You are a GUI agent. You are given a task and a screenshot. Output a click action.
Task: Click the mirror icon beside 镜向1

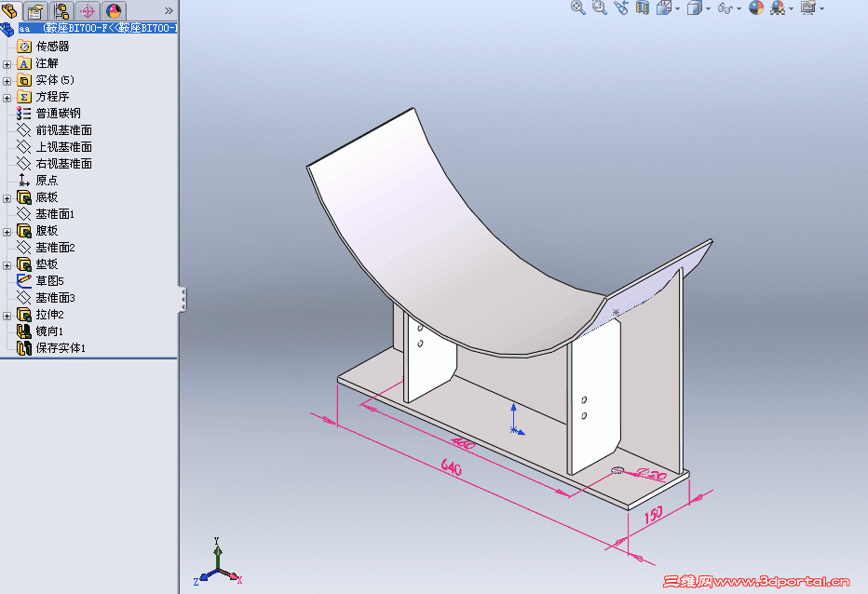(24, 331)
